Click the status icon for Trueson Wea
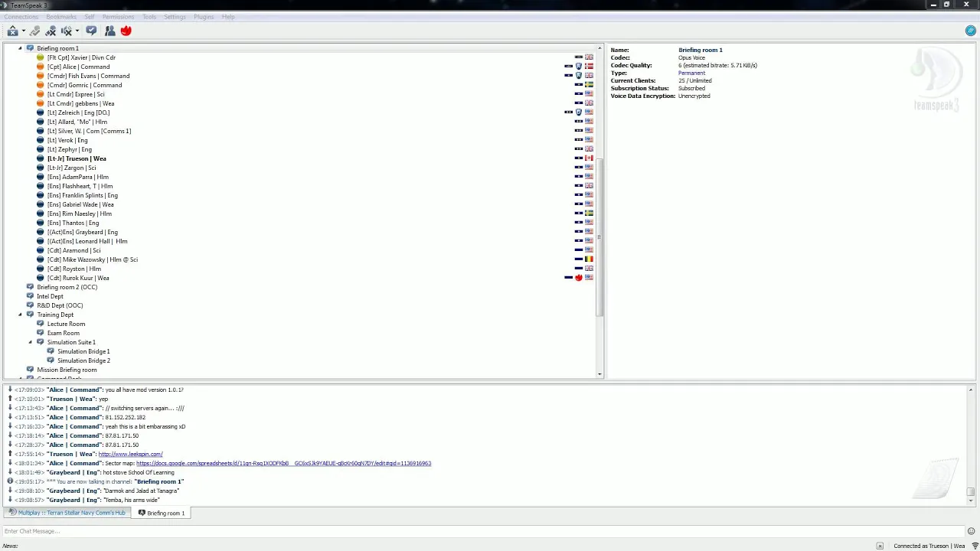The height and width of the screenshot is (551, 980). (41, 158)
